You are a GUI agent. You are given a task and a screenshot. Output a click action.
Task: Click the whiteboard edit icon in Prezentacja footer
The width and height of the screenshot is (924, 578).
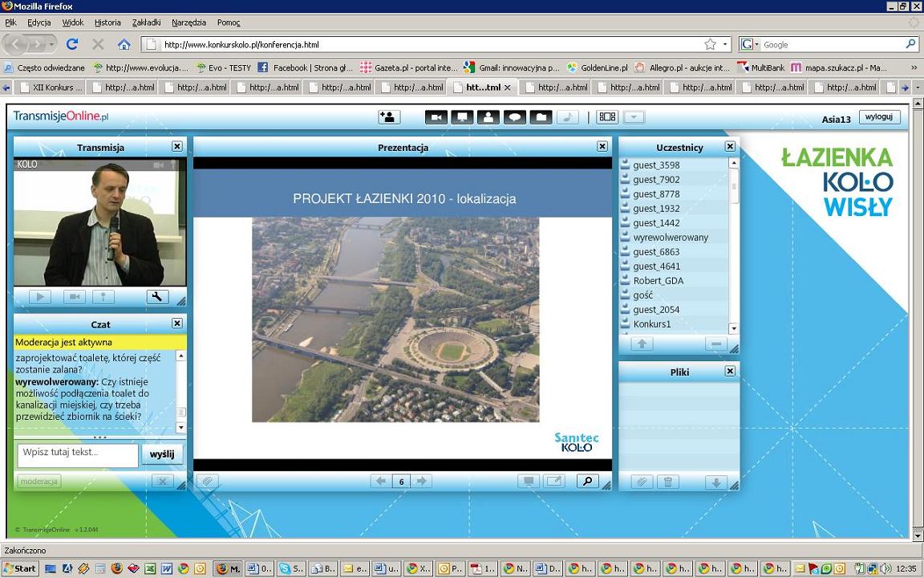tap(554, 482)
